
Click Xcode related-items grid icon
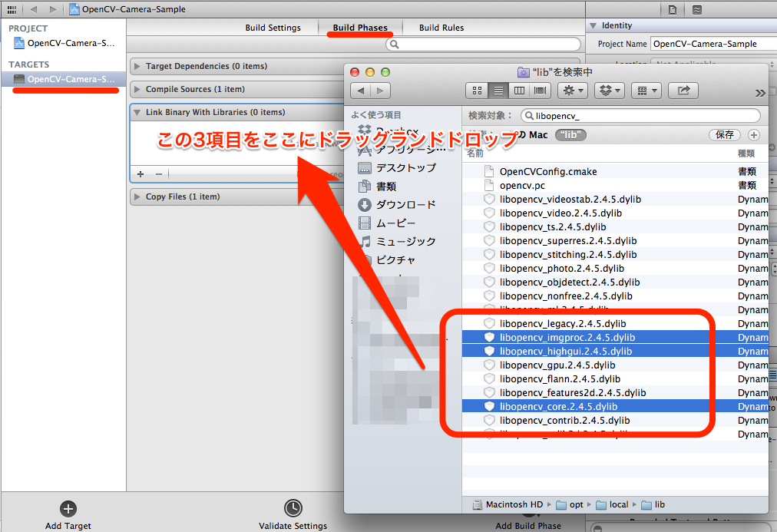(12, 9)
